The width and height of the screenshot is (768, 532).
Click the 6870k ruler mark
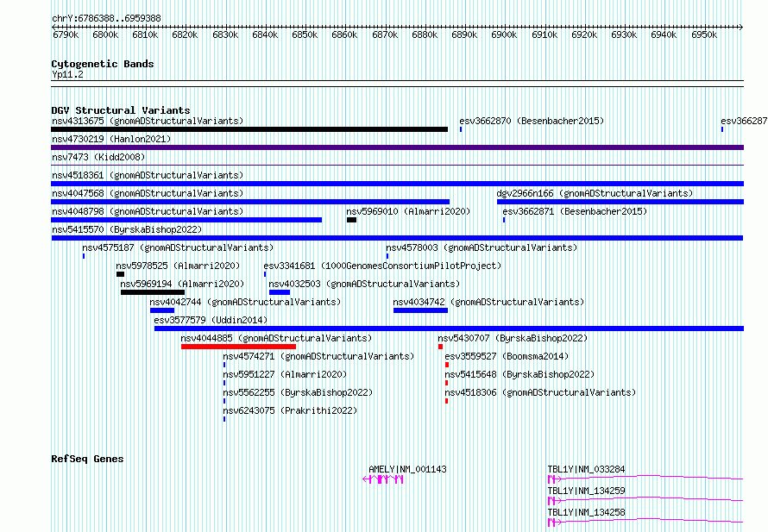[x=385, y=34]
